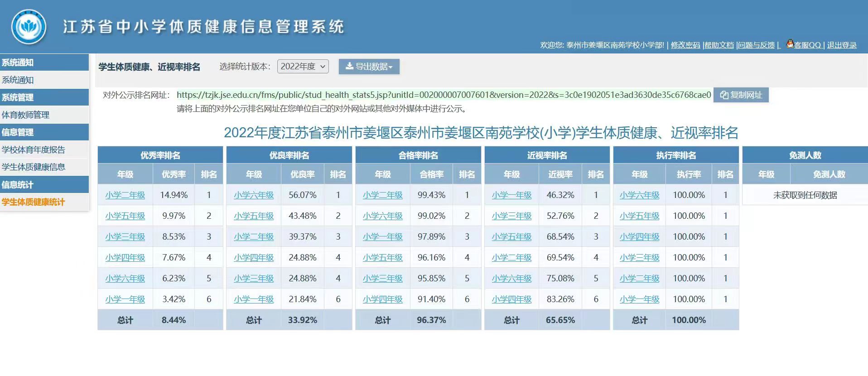Click 退出登录 logout link

click(x=842, y=45)
